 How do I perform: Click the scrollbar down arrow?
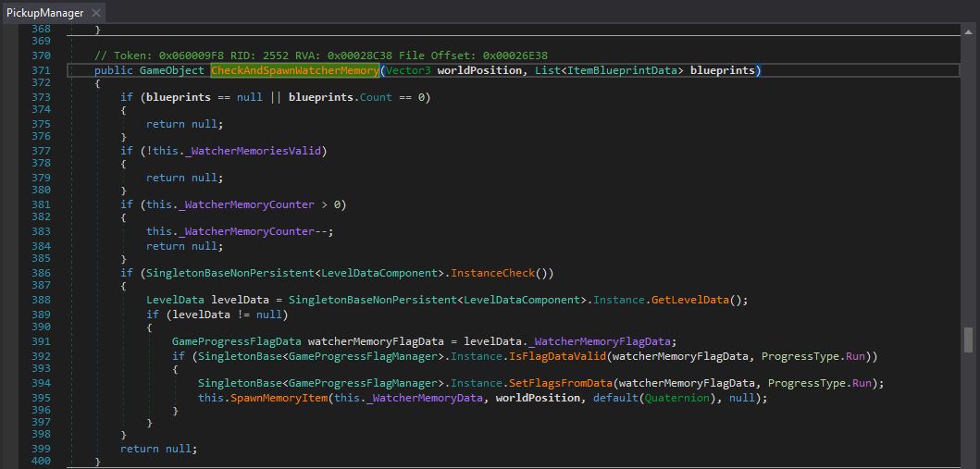969,462
